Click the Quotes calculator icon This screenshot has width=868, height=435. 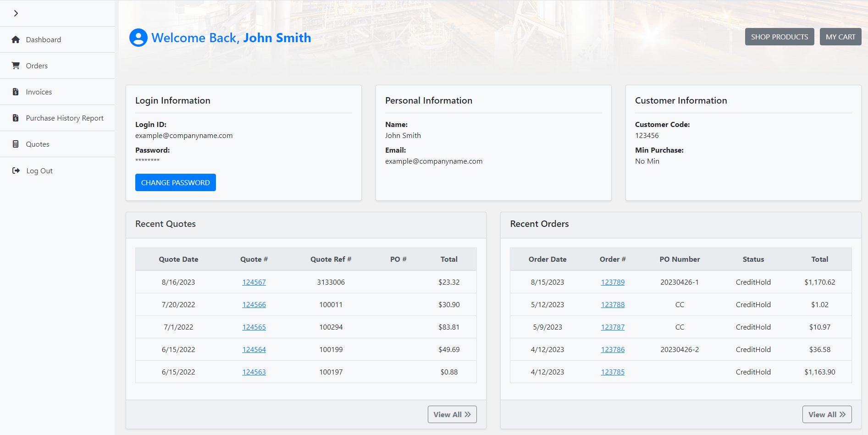[x=16, y=144]
